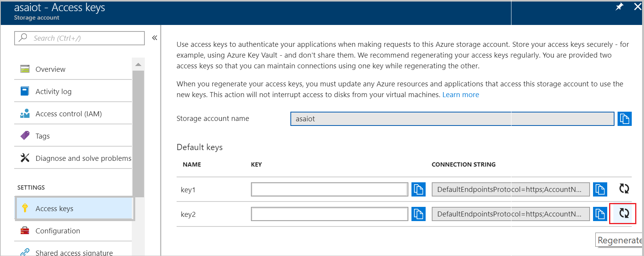Viewport: 644px width, 256px height.
Task: Click the key1 key text field
Action: point(329,189)
